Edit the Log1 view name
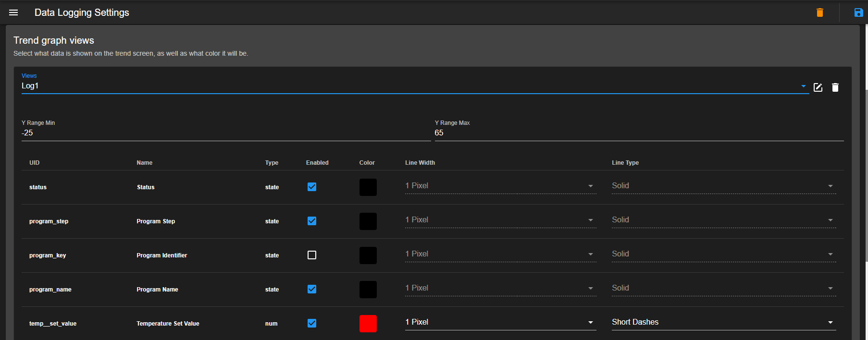The image size is (868, 340). tap(818, 87)
